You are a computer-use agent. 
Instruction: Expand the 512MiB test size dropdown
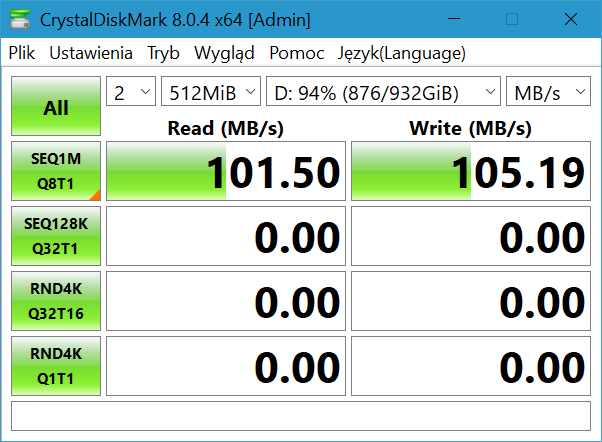(x=211, y=91)
